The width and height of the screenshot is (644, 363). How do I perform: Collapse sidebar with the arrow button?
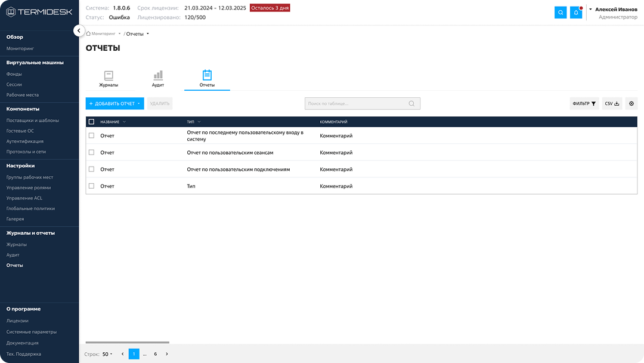click(x=79, y=30)
